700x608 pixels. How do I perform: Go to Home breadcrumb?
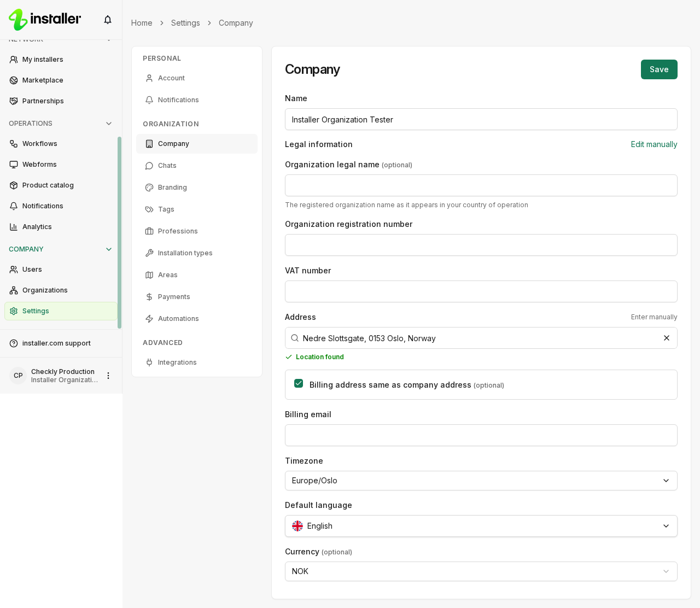click(x=142, y=23)
